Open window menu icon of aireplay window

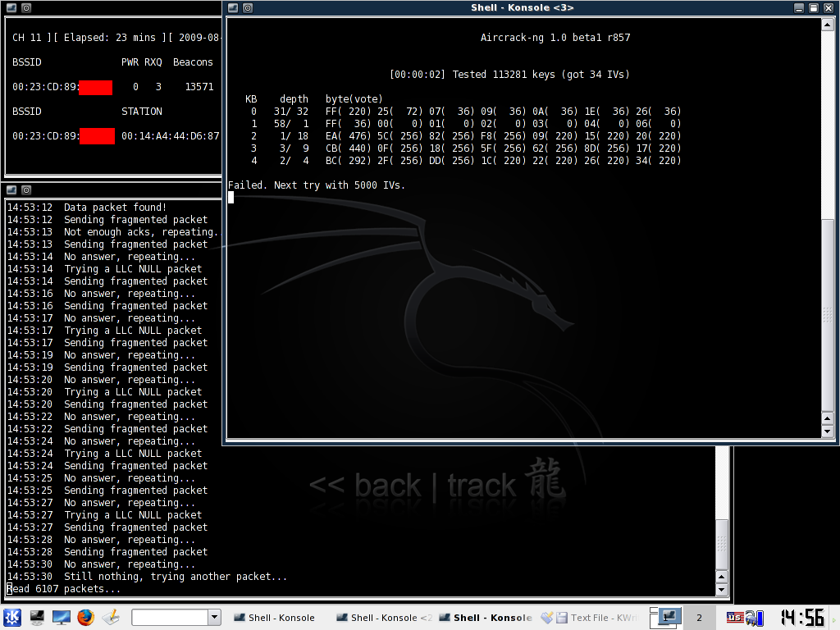[11, 189]
